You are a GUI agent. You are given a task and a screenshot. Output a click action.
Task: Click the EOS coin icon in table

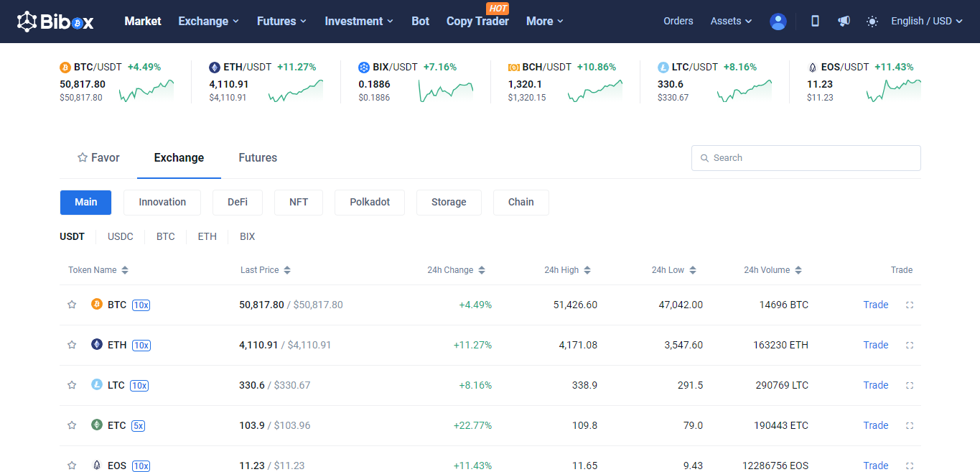click(97, 465)
